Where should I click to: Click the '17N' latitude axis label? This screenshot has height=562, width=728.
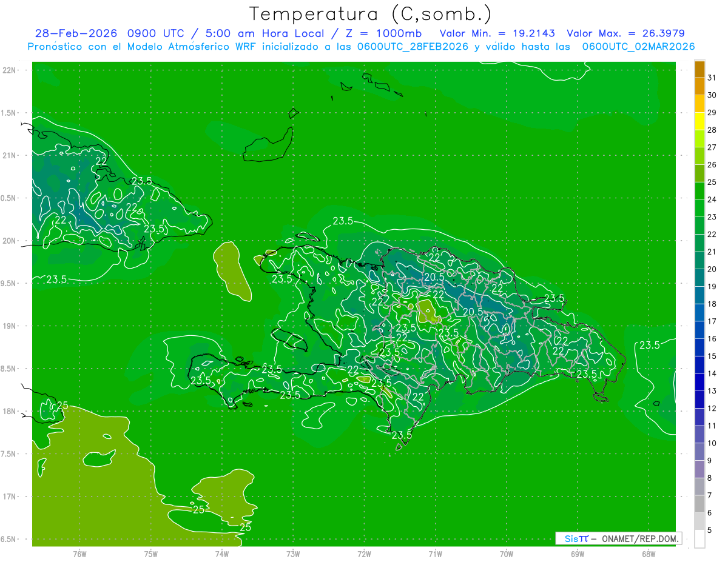click(x=8, y=497)
